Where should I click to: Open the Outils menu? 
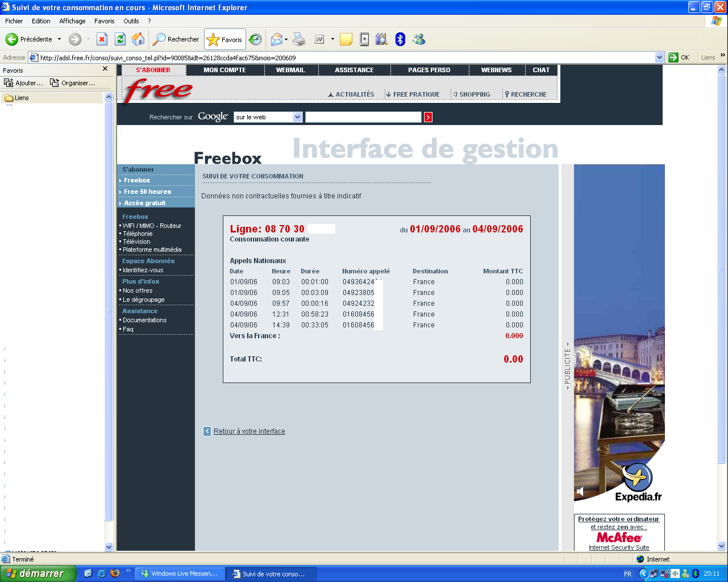[x=131, y=21]
